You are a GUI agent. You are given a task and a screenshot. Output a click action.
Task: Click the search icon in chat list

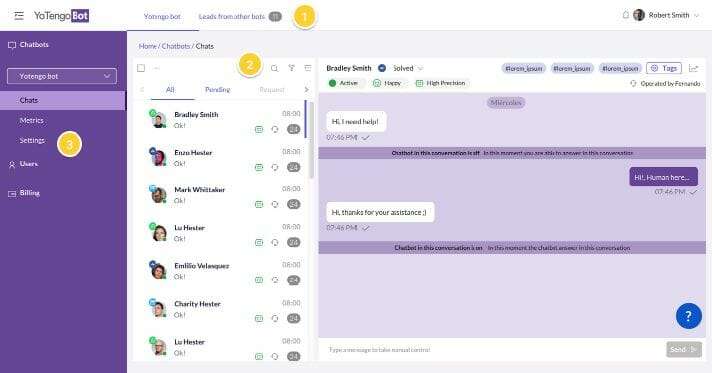click(274, 68)
